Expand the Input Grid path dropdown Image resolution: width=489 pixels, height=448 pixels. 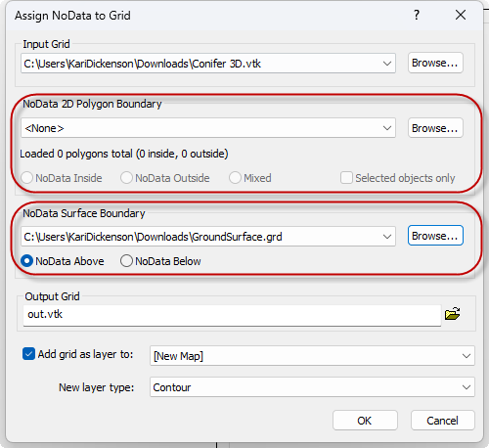coord(387,64)
